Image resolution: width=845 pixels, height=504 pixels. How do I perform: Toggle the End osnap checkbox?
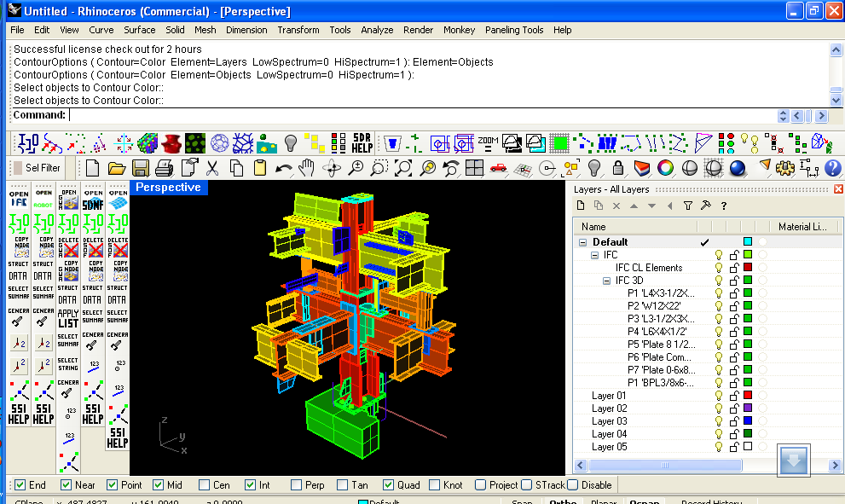pyautogui.click(x=20, y=484)
